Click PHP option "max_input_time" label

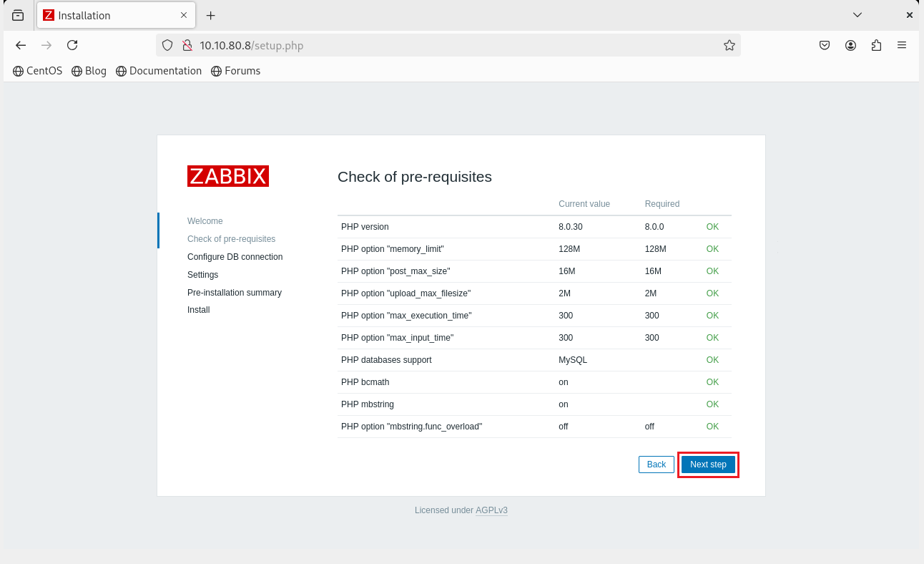pos(397,338)
